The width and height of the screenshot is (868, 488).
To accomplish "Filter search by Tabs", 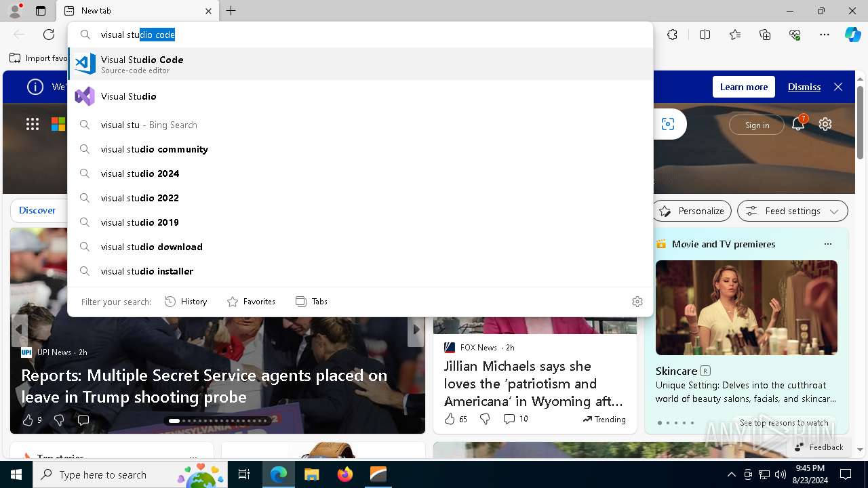I will (311, 302).
